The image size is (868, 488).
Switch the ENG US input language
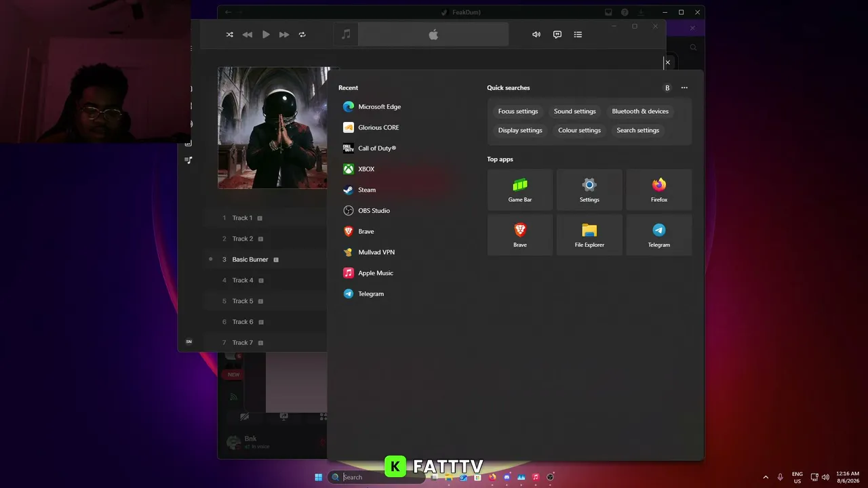797,477
